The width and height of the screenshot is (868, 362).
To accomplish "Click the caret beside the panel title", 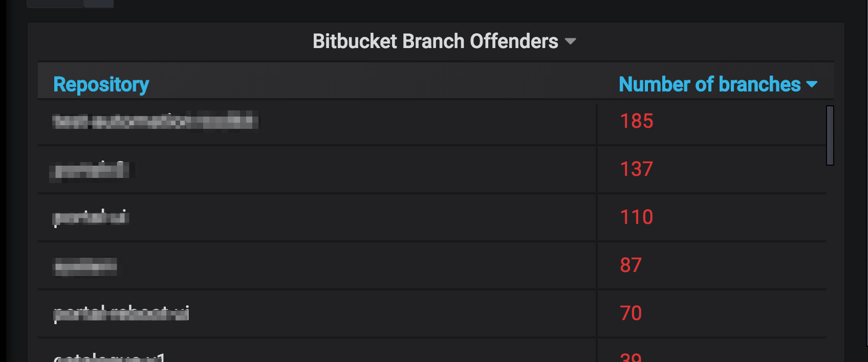I will pos(570,41).
